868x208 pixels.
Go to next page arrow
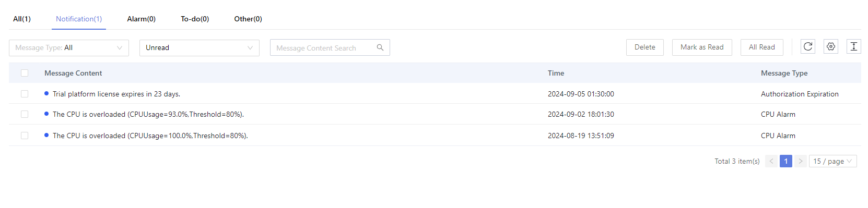tap(801, 161)
